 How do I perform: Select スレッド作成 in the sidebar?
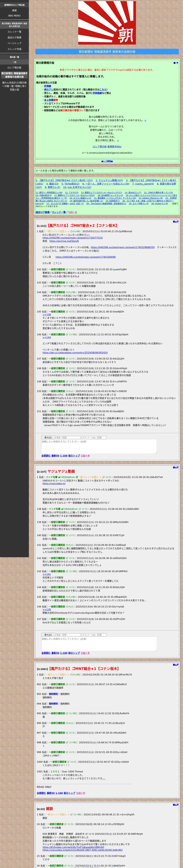tap(14, 49)
